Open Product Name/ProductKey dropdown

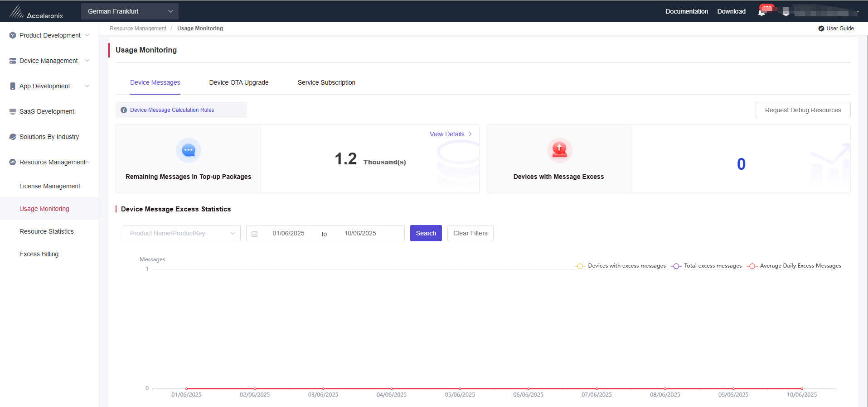pyautogui.click(x=182, y=233)
